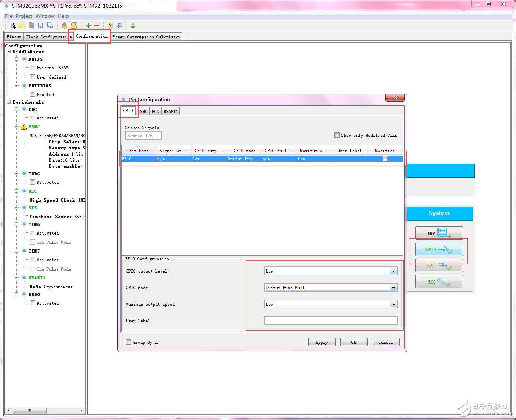Click the FREERTOS gear icon in tree
The height and width of the screenshot is (420, 516).
point(24,85)
